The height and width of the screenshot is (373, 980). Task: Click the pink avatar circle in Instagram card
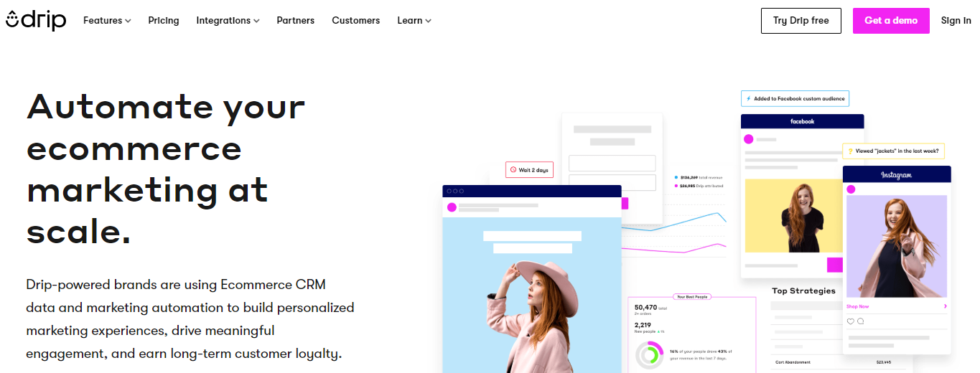pos(851,189)
